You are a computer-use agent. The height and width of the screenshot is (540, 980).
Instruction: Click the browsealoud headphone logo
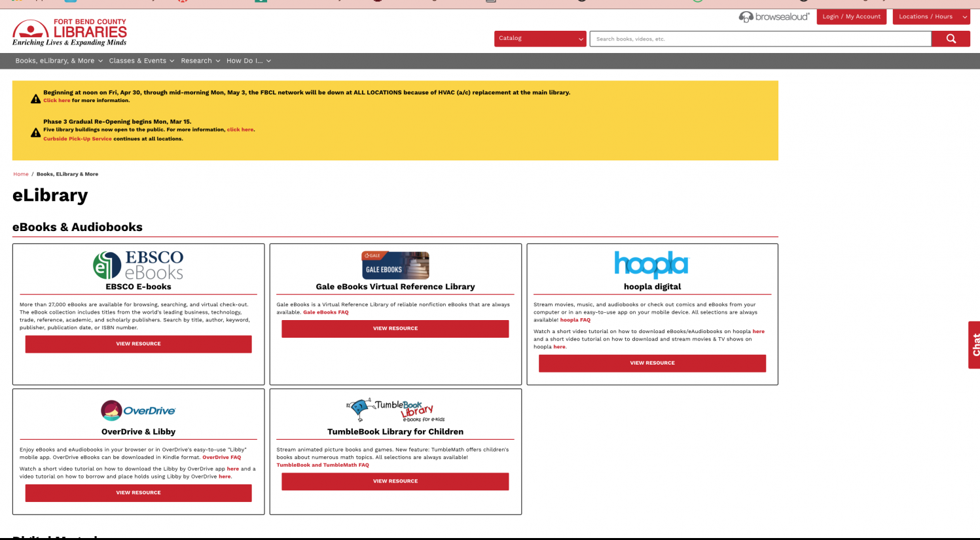[774, 16]
